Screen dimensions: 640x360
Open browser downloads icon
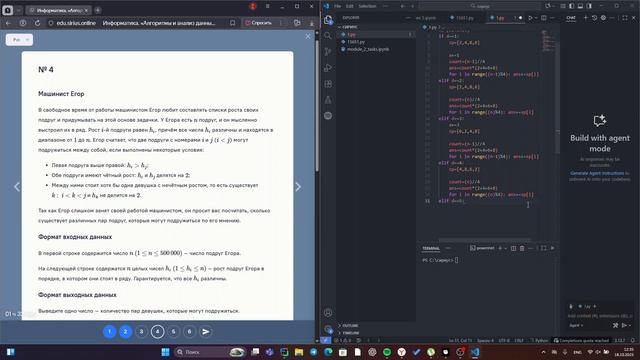click(311, 23)
